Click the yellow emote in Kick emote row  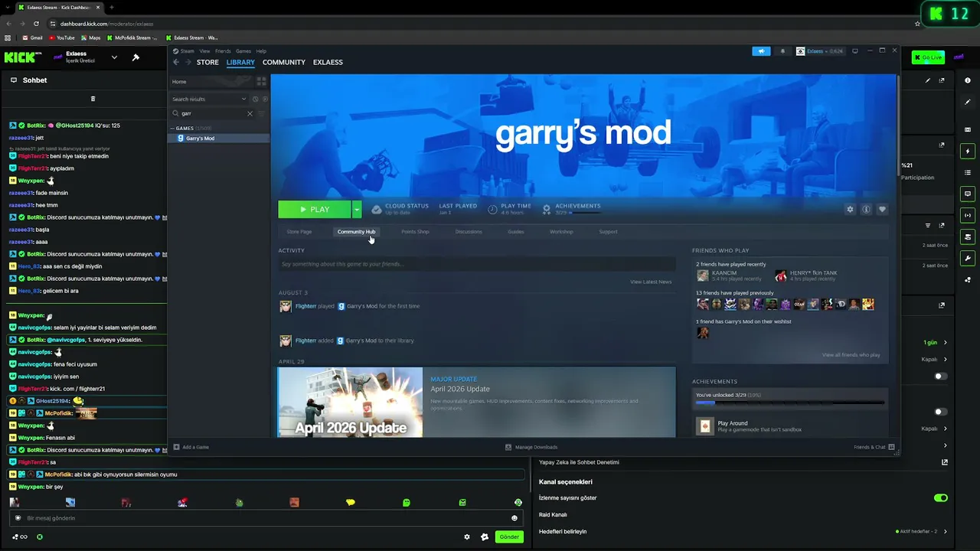(351, 503)
